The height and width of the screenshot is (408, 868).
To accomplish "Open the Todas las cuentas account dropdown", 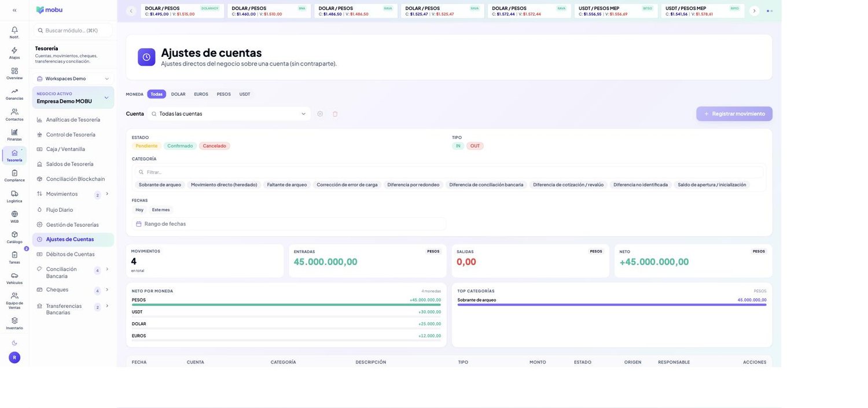I will point(229,114).
